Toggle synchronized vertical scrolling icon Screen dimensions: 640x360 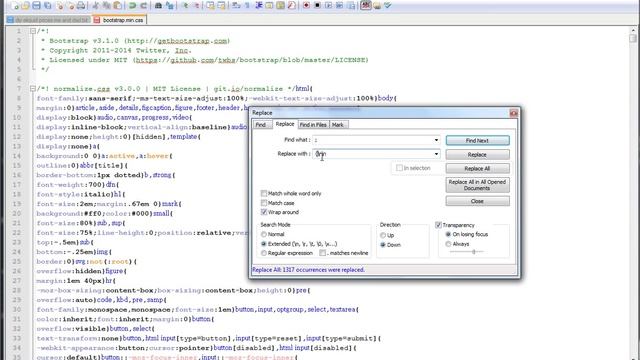tap(210, 5)
